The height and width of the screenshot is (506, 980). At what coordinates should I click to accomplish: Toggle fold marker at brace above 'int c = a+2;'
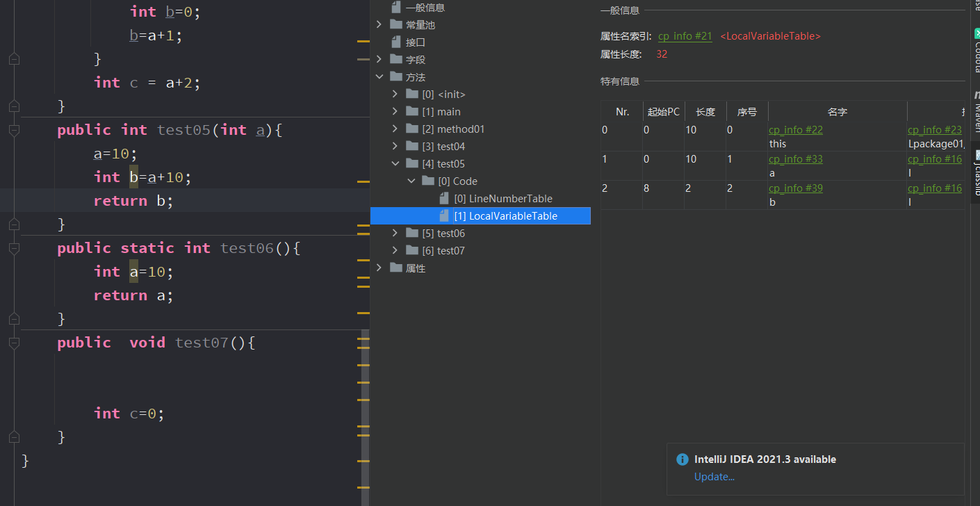tap(14, 59)
